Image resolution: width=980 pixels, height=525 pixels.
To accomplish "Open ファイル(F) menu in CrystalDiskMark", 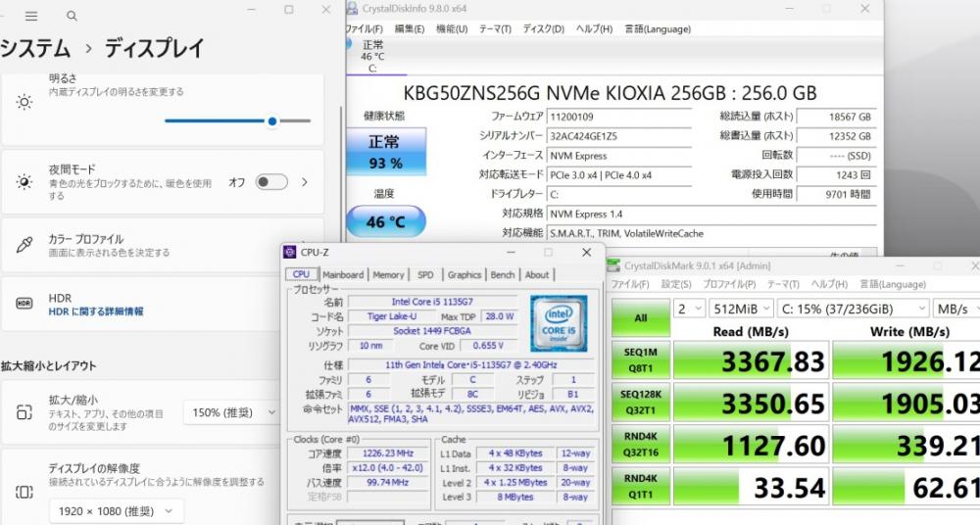I will click(630, 284).
